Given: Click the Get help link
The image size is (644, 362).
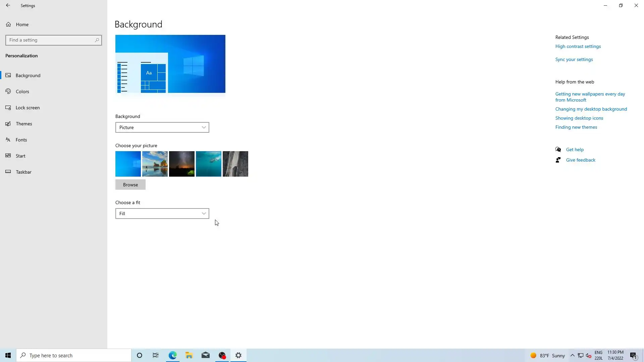Looking at the screenshot, I should tap(575, 149).
